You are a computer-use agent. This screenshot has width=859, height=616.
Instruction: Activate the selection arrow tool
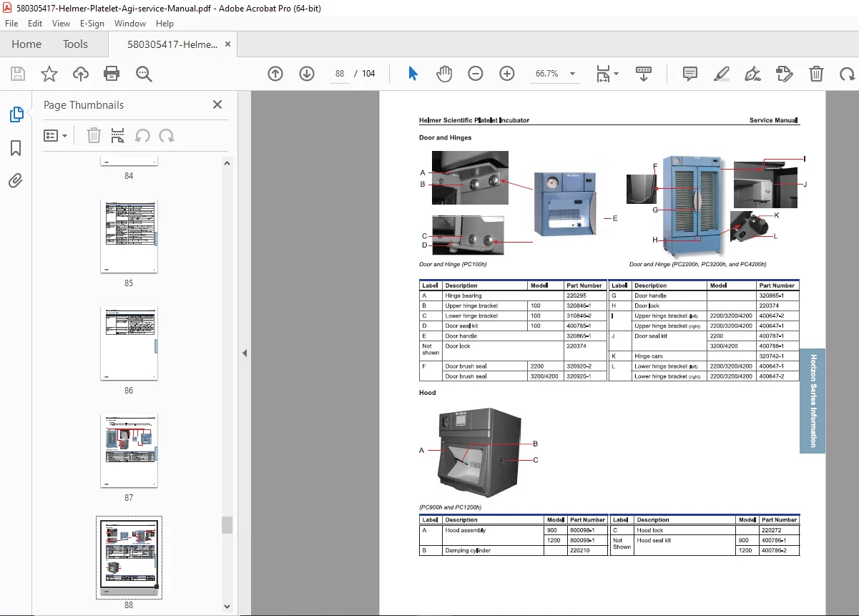[413, 74]
